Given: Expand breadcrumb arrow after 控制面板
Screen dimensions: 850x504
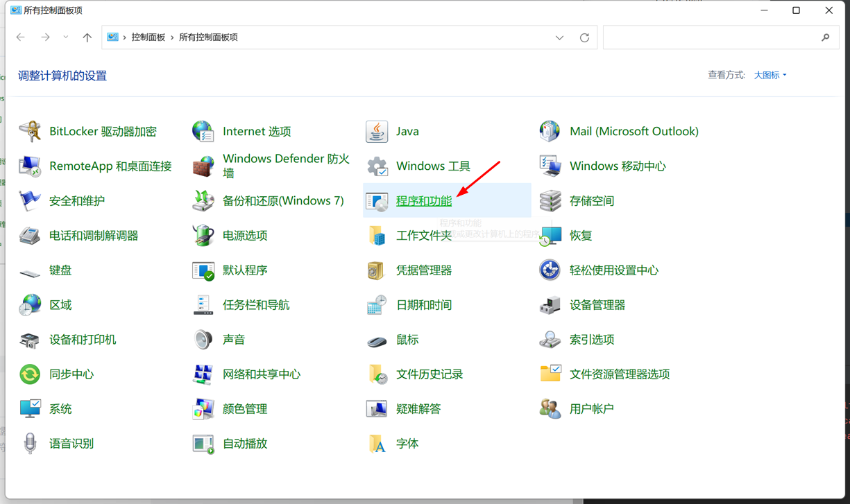Looking at the screenshot, I should (x=172, y=37).
